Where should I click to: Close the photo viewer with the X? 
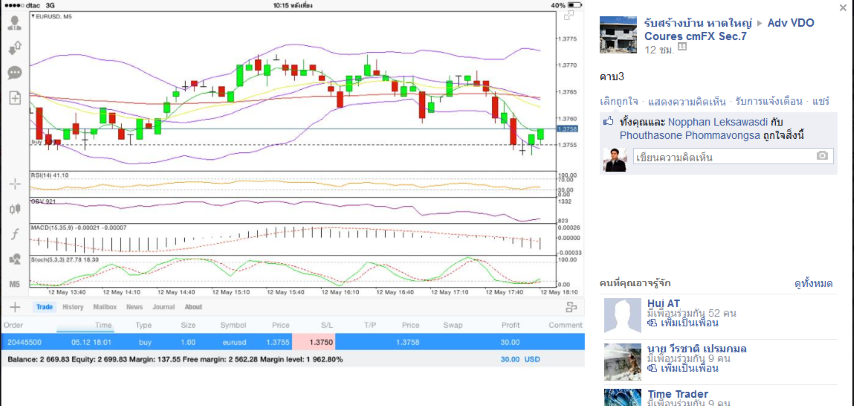[x=844, y=7]
